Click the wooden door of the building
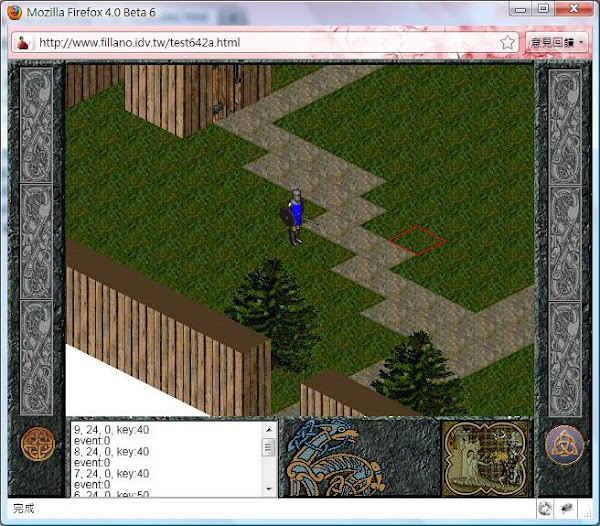600x526 pixels. pos(227,92)
